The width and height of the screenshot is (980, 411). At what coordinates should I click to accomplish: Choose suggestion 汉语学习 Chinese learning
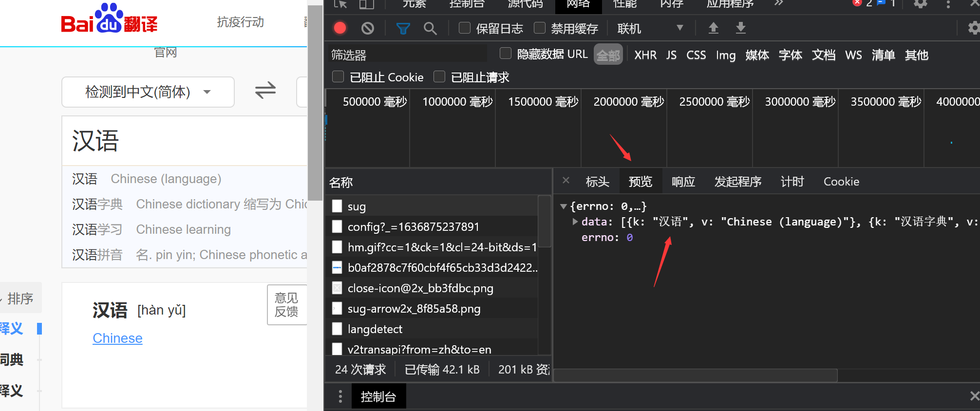(185, 229)
